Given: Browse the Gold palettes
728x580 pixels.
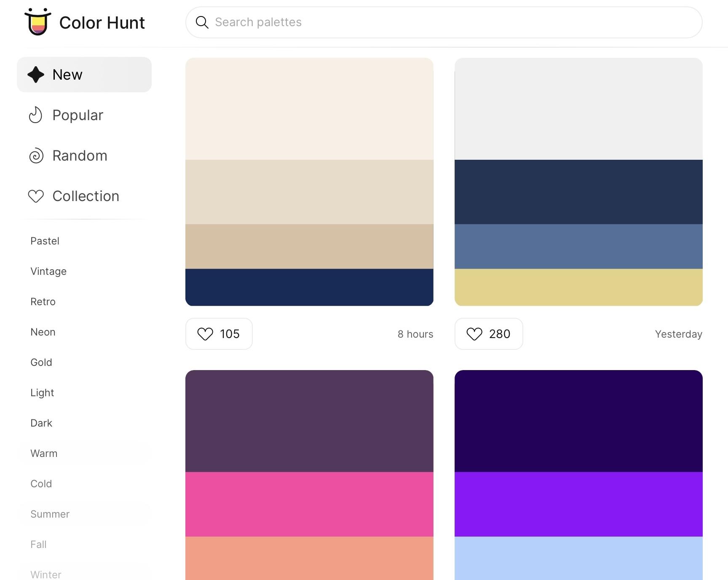Looking at the screenshot, I should coord(41,362).
